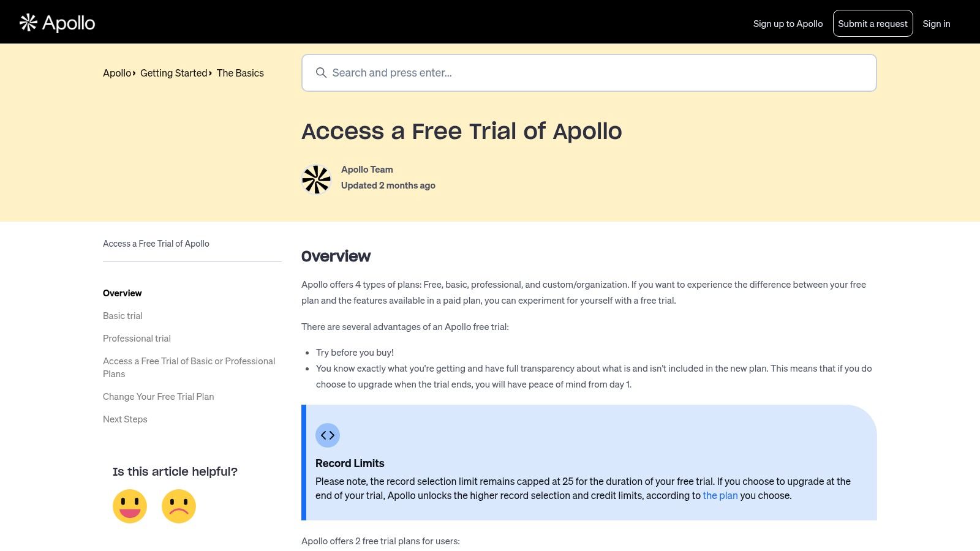Click the chevron after Getting Started breadcrumb
This screenshot has height=551, width=980.
click(211, 73)
